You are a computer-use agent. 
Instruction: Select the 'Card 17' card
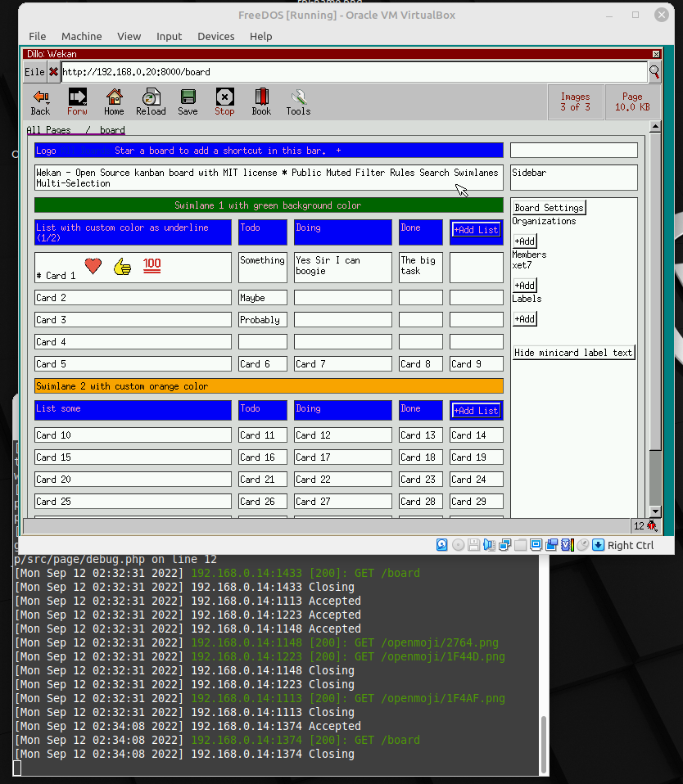(343, 457)
